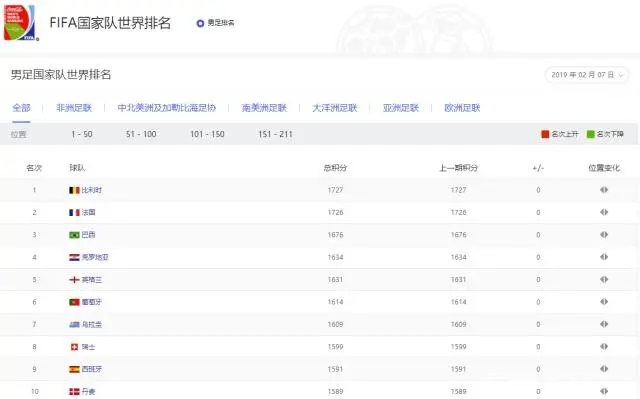640x399 pixels.
Task: Click England's previous points 1631
Action: click(458, 280)
